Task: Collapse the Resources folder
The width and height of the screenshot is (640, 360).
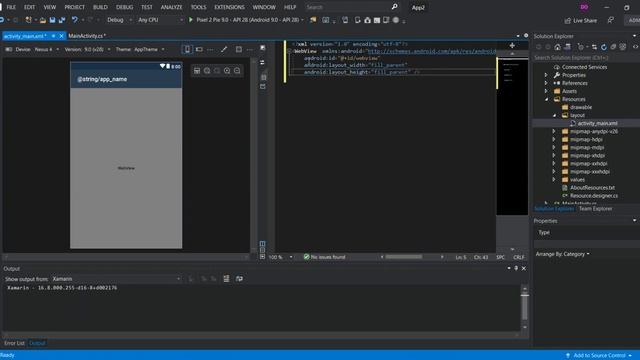Action: click(546, 99)
